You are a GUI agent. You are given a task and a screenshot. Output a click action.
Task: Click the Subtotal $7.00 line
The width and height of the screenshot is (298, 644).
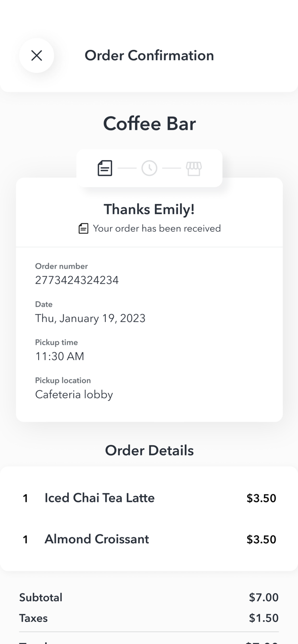tap(148, 597)
